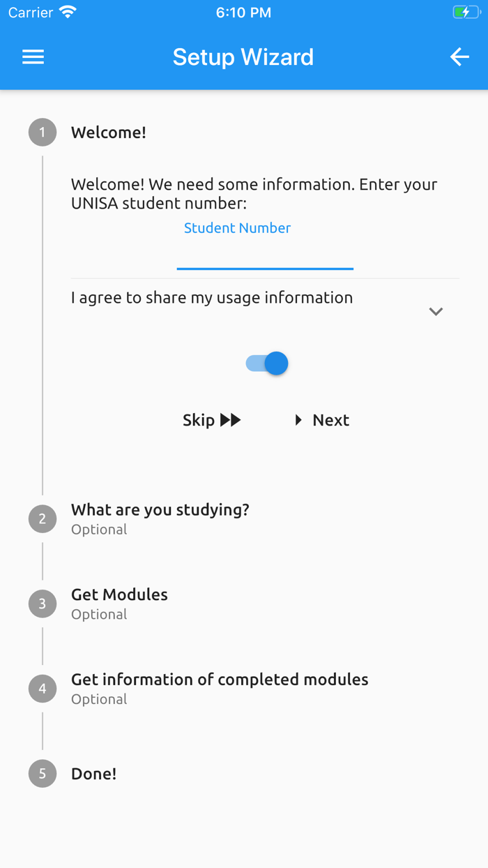Viewport: 488px width, 868px height.
Task: Disable the usage information sharing switch
Action: click(x=266, y=363)
